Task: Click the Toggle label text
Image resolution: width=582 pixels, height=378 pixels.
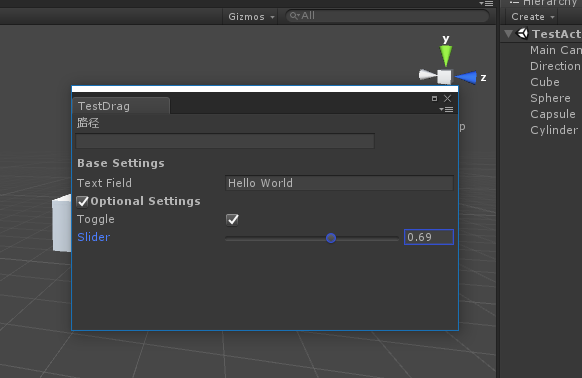Action: 96,219
